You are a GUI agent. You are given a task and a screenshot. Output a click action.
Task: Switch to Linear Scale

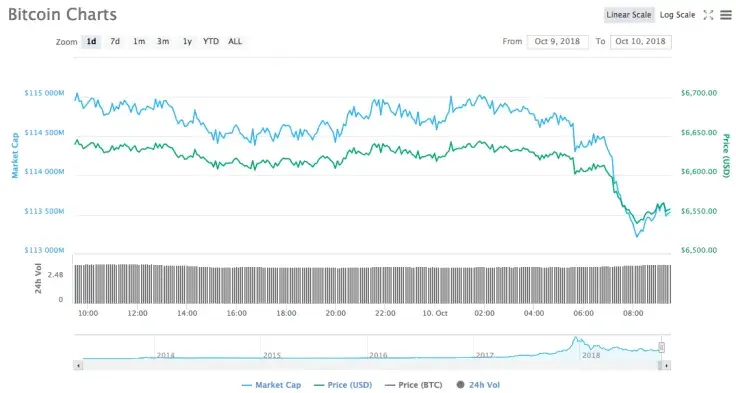click(x=629, y=15)
